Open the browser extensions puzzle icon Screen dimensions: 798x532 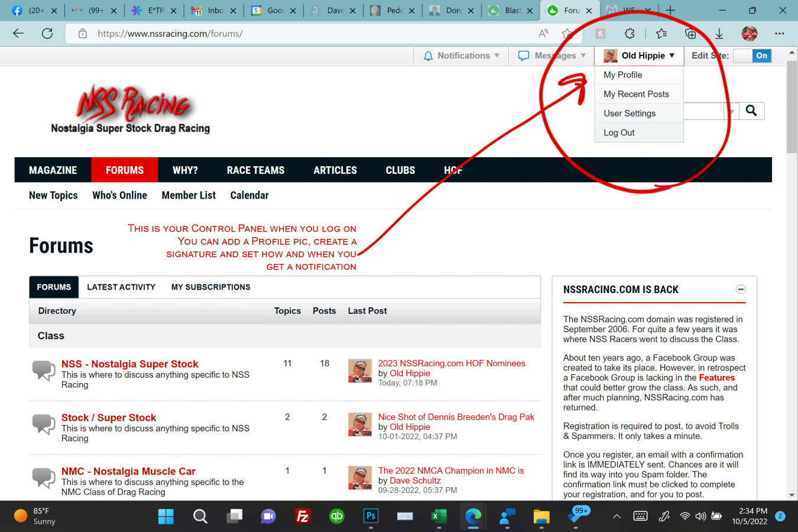[x=630, y=34]
